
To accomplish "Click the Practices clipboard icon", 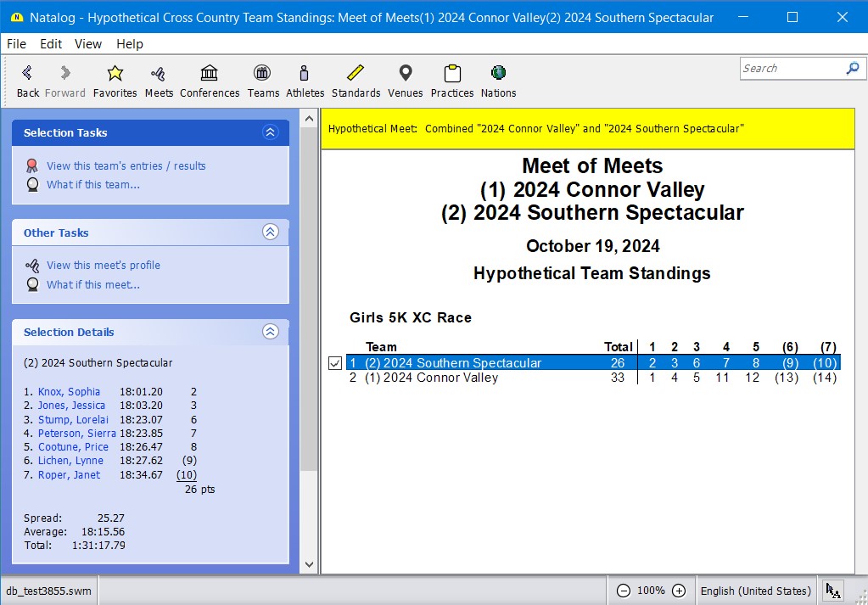I will tap(451, 74).
